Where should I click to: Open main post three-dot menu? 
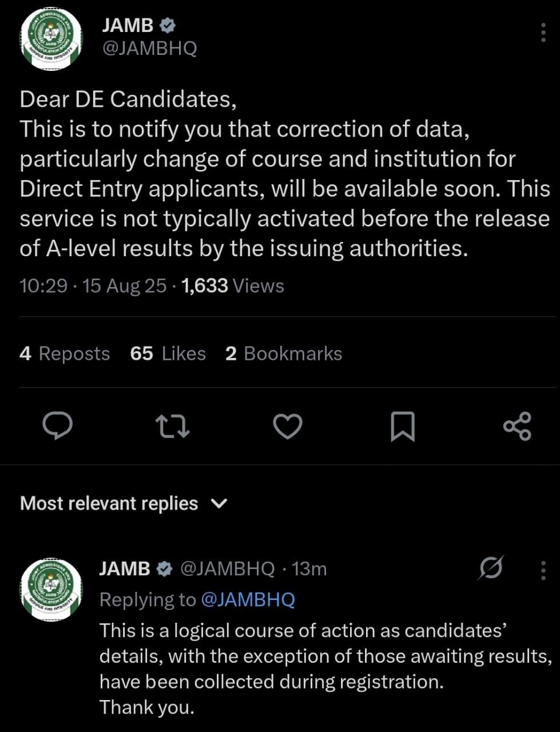[543, 33]
